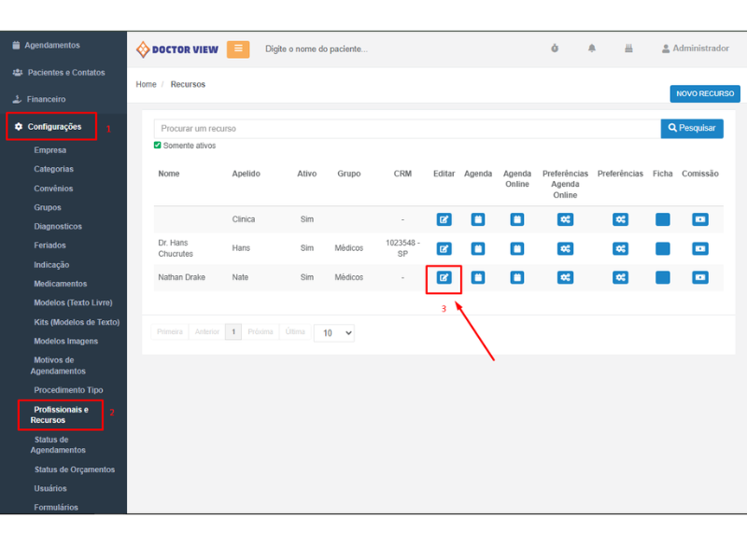Open the page size dropdown showing 10
This screenshot has height=560, width=747.
(x=334, y=333)
